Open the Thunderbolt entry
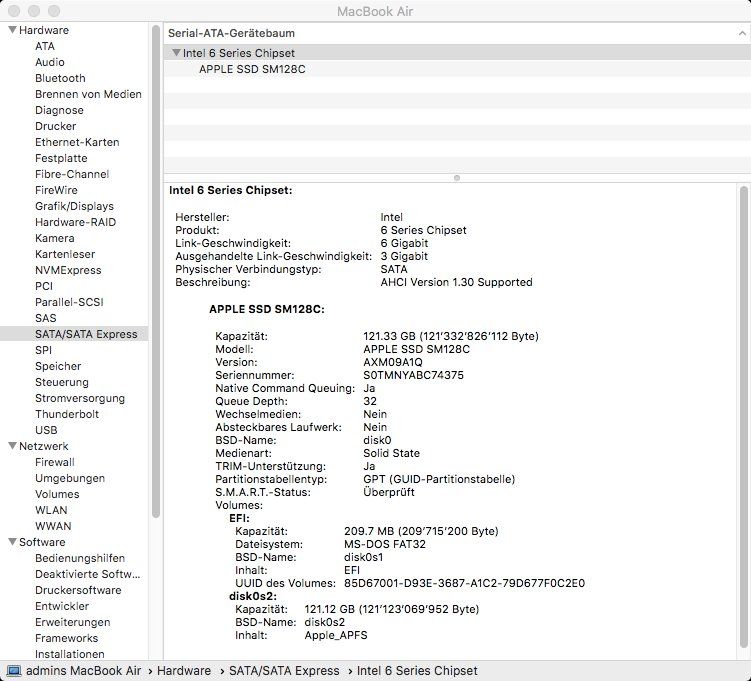The image size is (751, 681). pyautogui.click(x=67, y=414)
